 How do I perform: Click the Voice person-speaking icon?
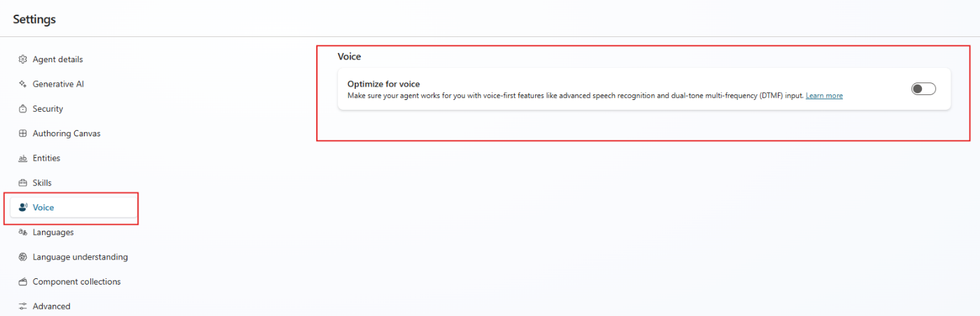pyautogui.click(x=23, y=208)
